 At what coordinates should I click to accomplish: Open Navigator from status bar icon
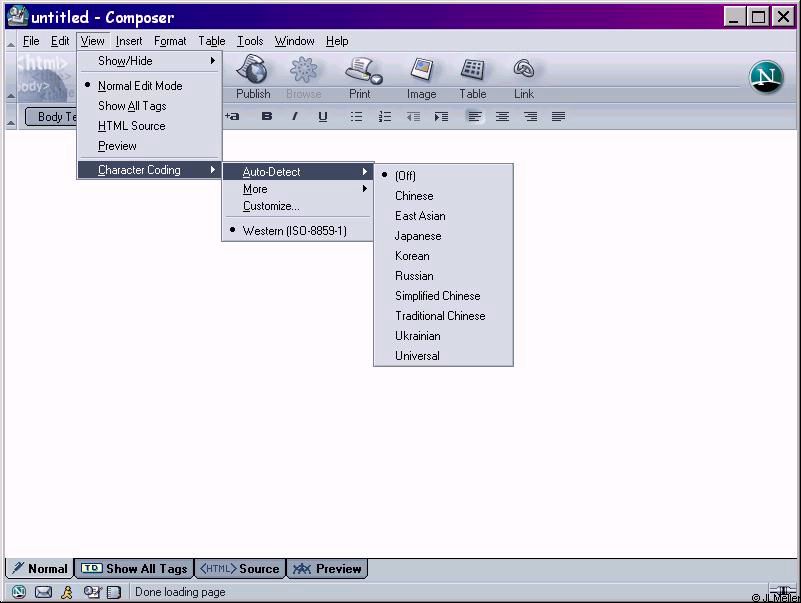pos(19,592)
